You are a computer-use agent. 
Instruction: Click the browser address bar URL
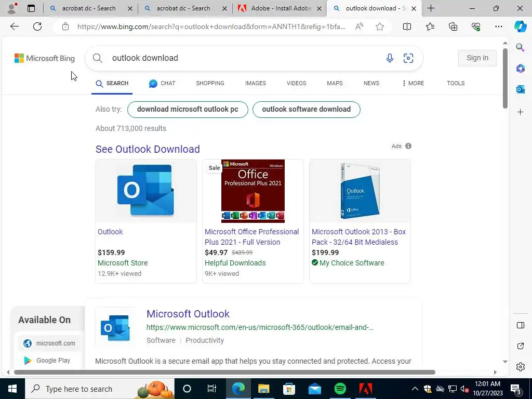[x=211, y=26]
